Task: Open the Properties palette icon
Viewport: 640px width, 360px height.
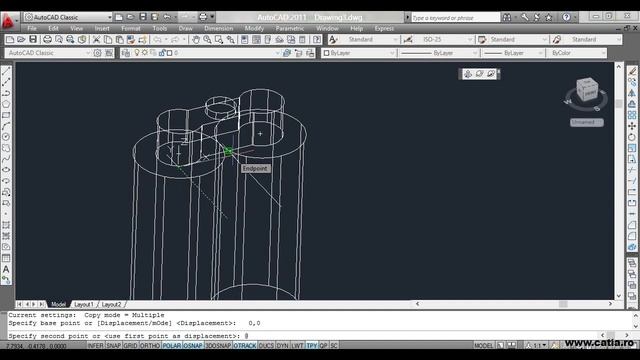Action: tap(244, 40)
